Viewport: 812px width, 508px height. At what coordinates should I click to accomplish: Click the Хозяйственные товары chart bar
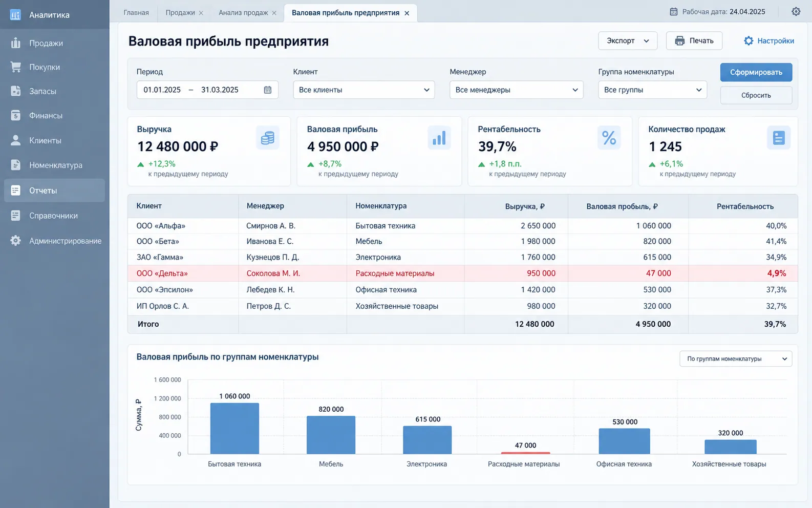(x=730, y=447)
